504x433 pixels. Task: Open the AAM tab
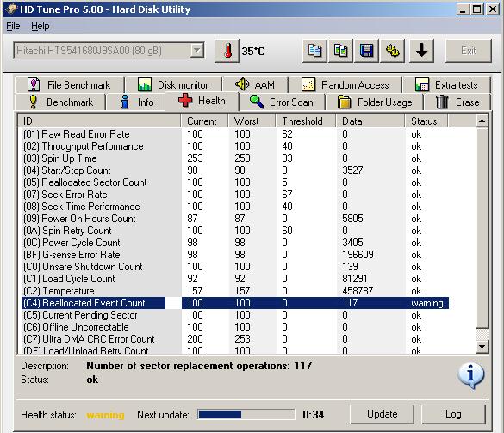pyautogui.click(x=255, y=85)
